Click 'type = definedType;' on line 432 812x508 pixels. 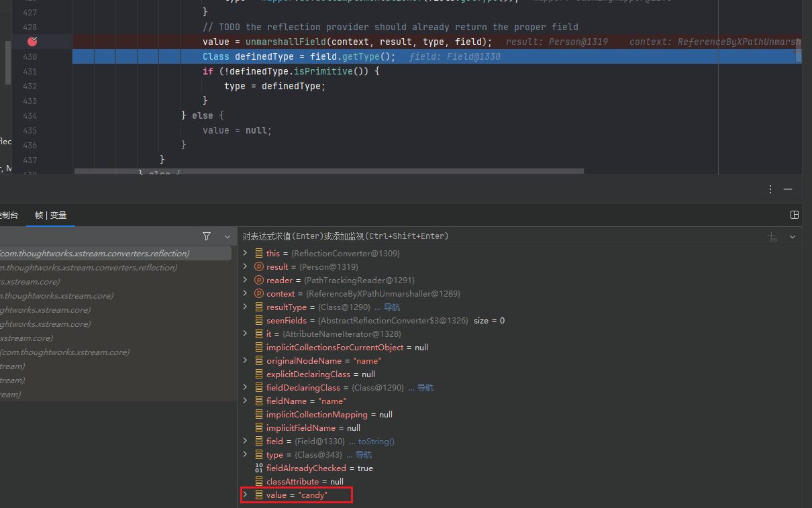coord(274,87)
